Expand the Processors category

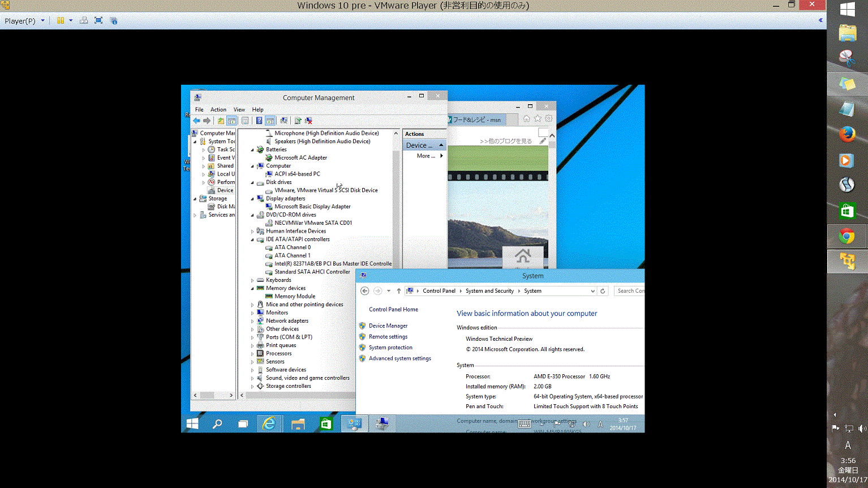tap(252, 354)
